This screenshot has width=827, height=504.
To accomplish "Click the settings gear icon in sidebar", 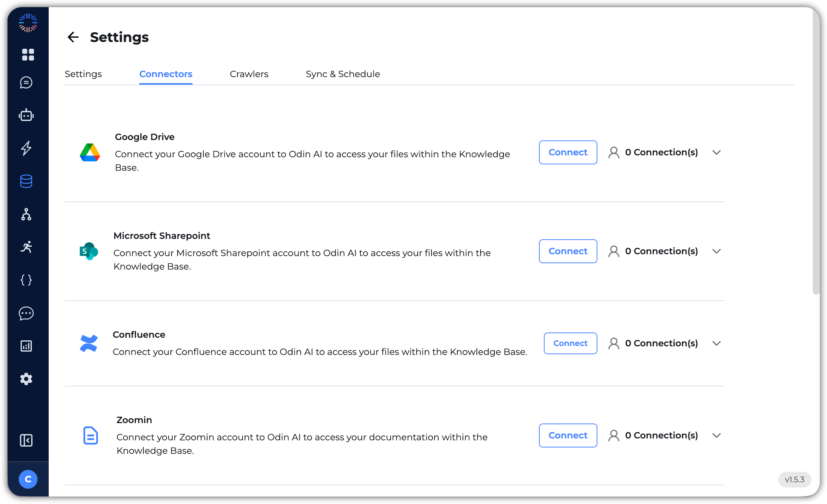I will click(x=26, y=379).
